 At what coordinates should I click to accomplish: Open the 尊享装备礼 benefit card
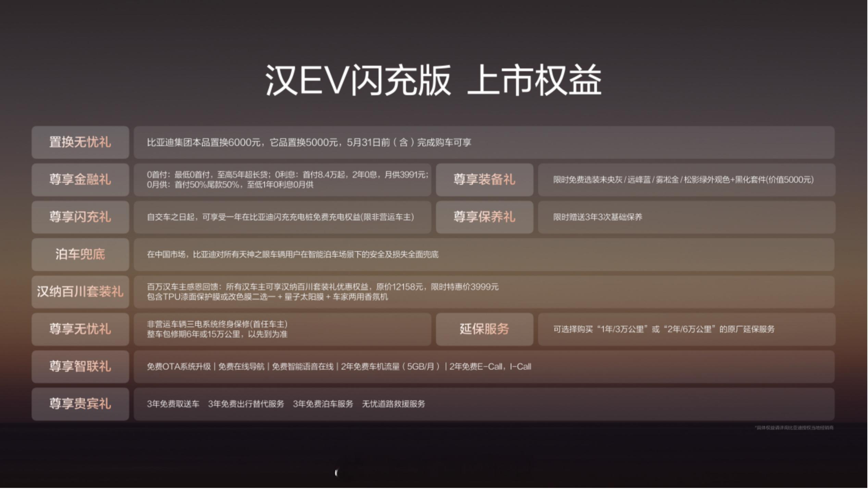[x=484, y=180]
